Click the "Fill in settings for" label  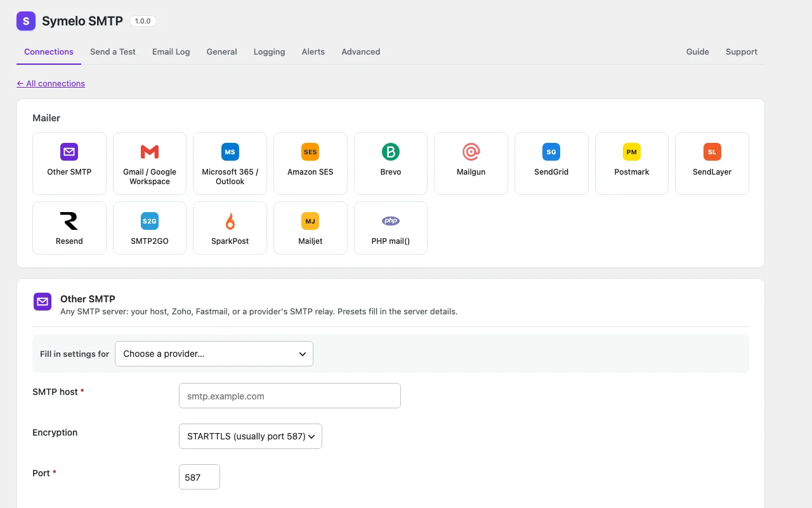[x=74, y=354]
